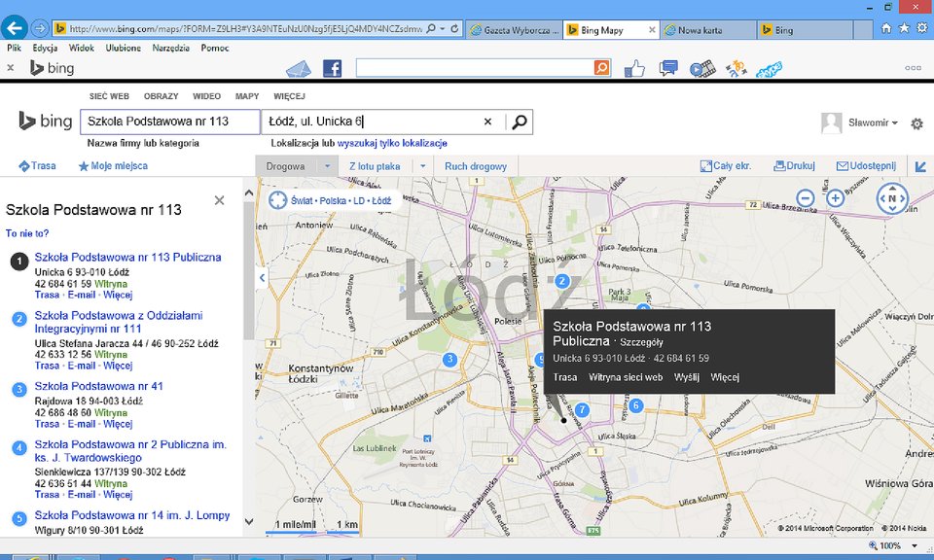
Task: Open Bing Maps settings gear
Action: coord(916,123)
